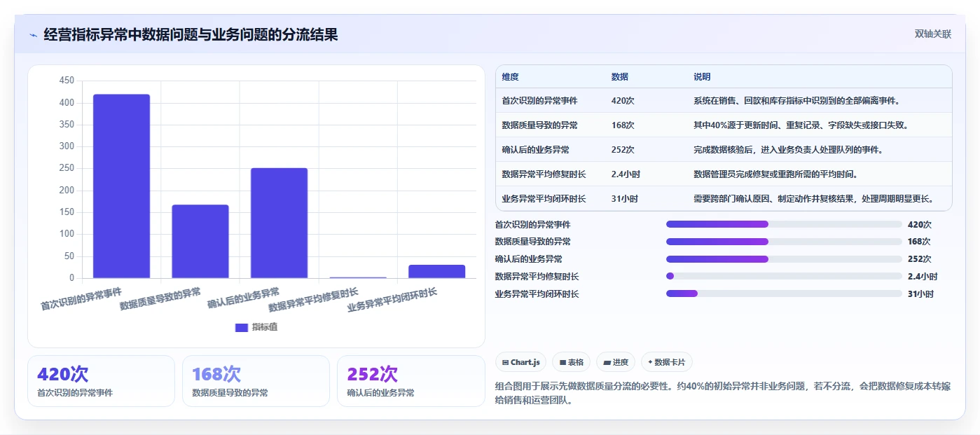Click table value 252次
The image size is (980, 435).
(623, 150)
